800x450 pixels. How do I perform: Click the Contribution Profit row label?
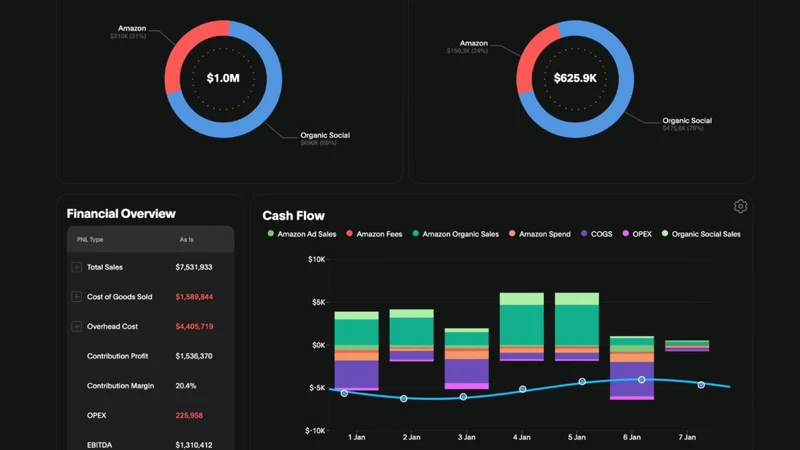[x=117, y=356]
